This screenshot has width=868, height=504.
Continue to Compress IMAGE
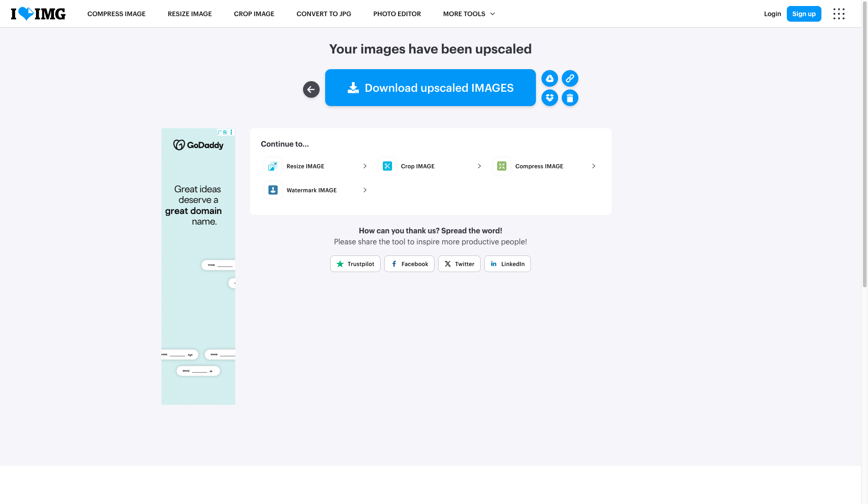tap(544, 166)
